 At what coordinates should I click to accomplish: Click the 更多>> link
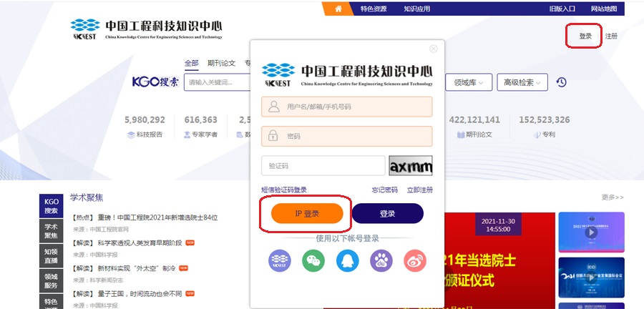[613, 197]
